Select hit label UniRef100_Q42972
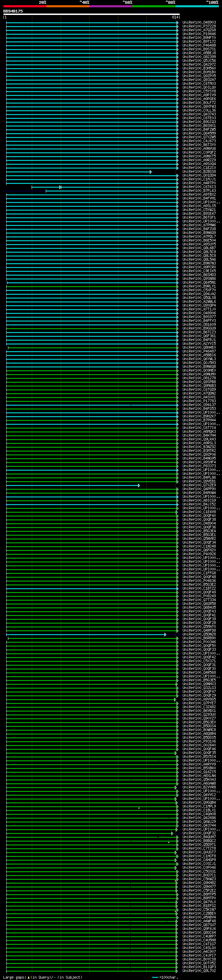 tap(199, 65)
